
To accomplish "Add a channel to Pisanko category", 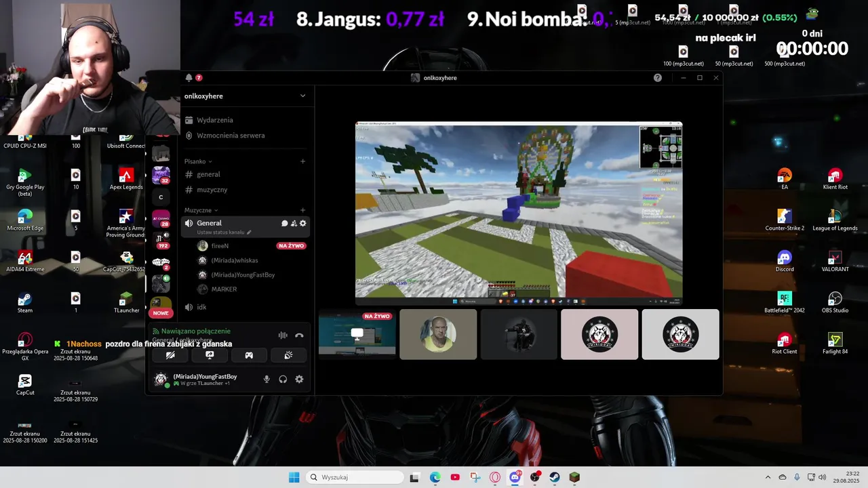I will pos(302,161).
